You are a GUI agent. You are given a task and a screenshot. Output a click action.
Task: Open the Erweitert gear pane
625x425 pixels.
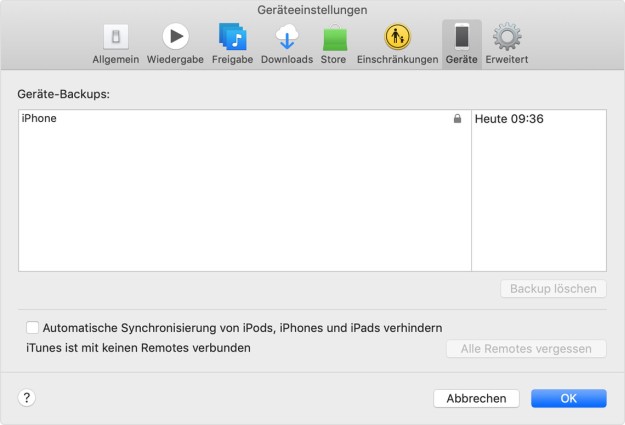(507, 44)
